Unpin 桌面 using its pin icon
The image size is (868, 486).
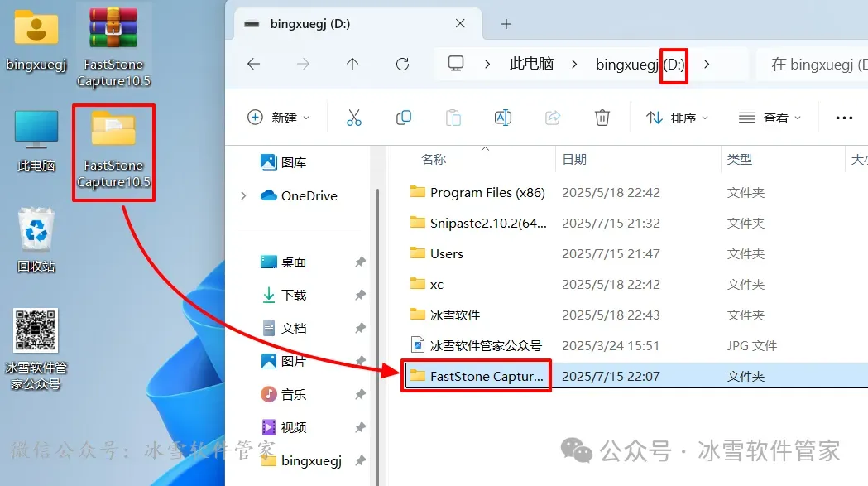(361, 262)
